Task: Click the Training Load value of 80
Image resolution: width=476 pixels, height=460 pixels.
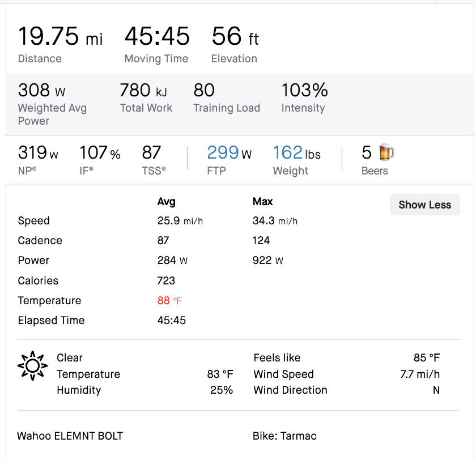Action: coord(204,91)
